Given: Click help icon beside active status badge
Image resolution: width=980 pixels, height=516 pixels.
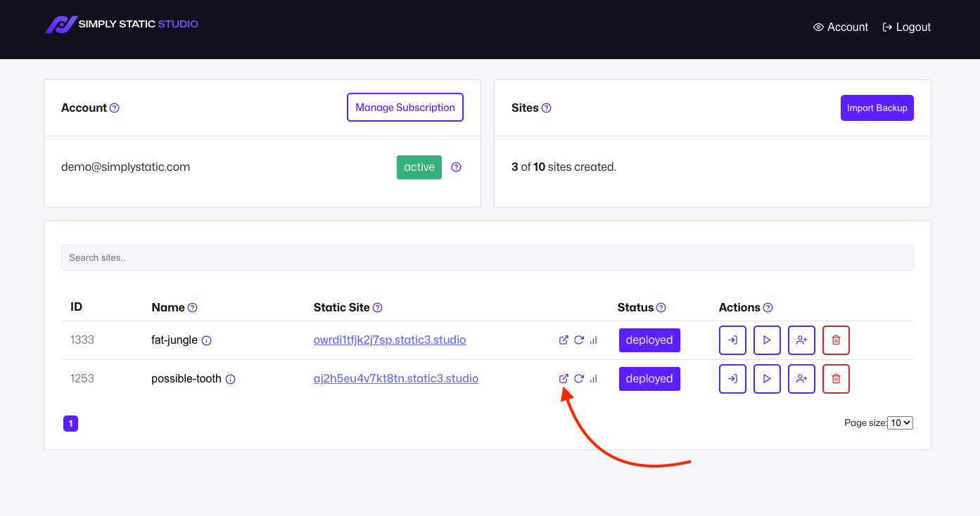Looking at the screenshot, I should [457, 167].
